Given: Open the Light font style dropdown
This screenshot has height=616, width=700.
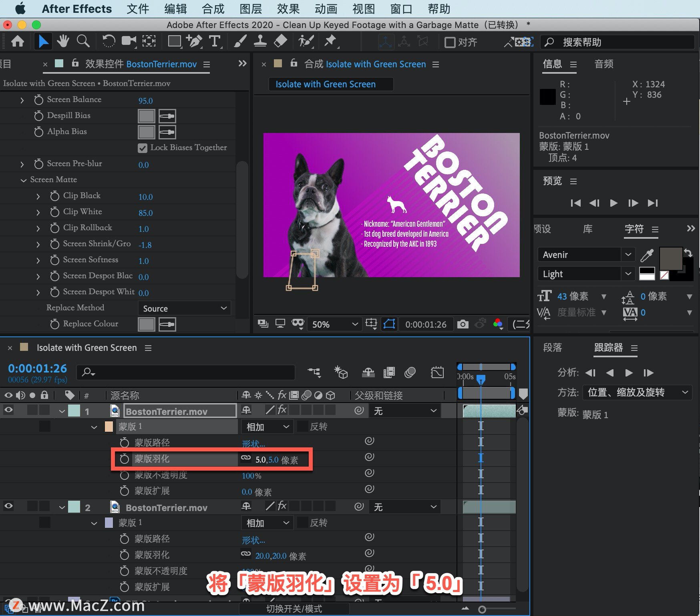Looking at the screenshot, I should point(586,274).
